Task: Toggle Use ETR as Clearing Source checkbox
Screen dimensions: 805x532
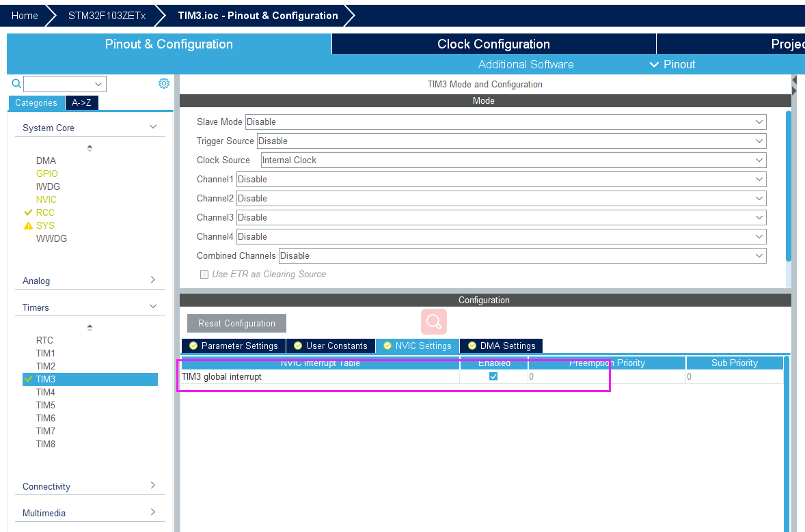Action: tap(204, 275)
